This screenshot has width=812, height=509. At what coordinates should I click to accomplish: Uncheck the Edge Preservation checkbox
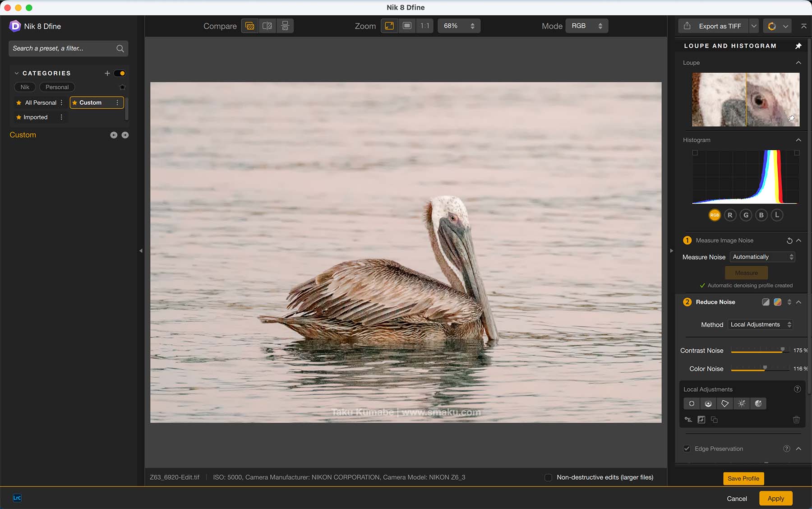pyautogui.click(x=687, y=449)
